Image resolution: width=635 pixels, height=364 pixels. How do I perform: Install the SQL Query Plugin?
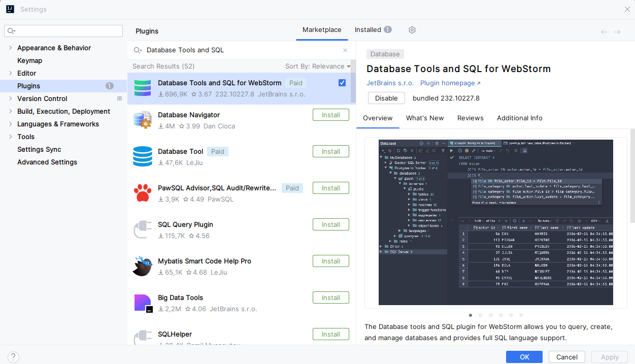[331, 225]
